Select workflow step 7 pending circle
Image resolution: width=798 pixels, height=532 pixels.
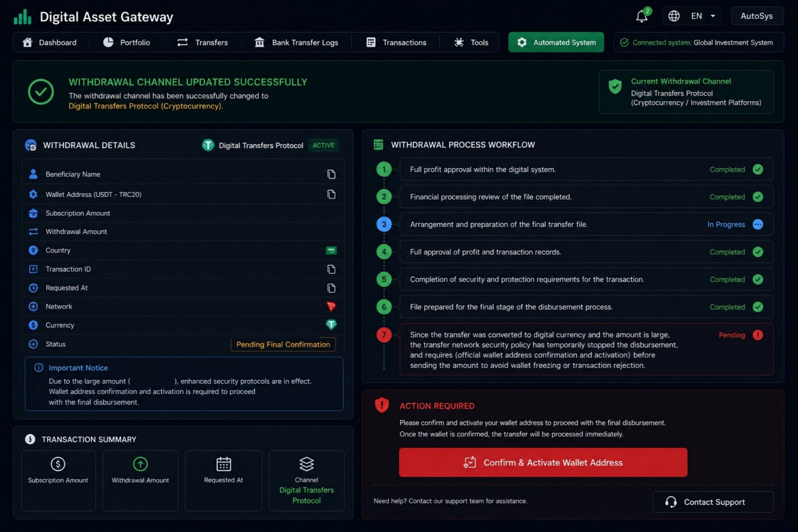point(384,335)
